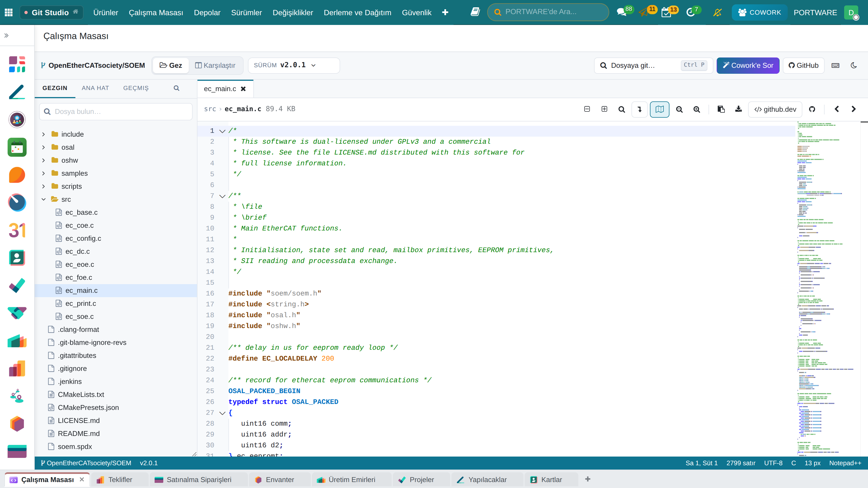
Task: Fold code block at line 27
Action: 222,413
